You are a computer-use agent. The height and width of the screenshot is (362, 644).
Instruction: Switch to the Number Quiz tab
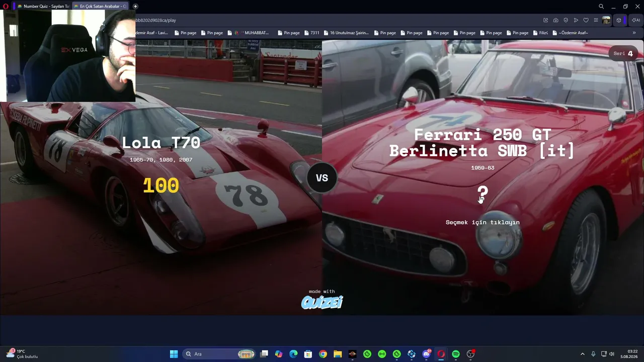(x=43, y=7)
